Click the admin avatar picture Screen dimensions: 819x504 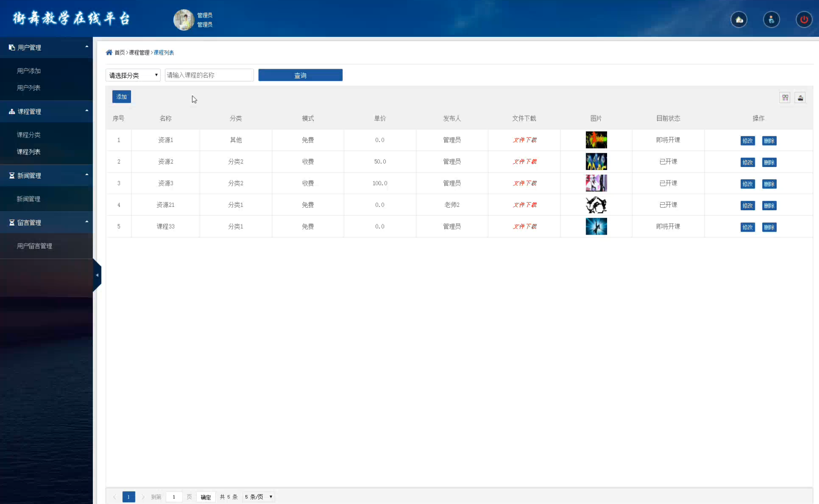184,20
